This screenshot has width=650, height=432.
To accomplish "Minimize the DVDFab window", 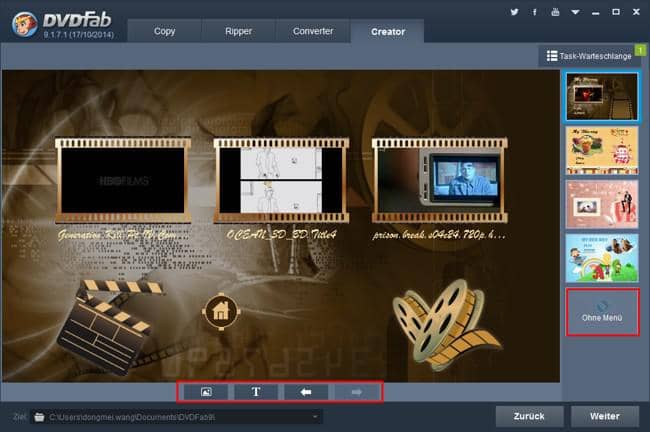I will click(x=596, y=12).
